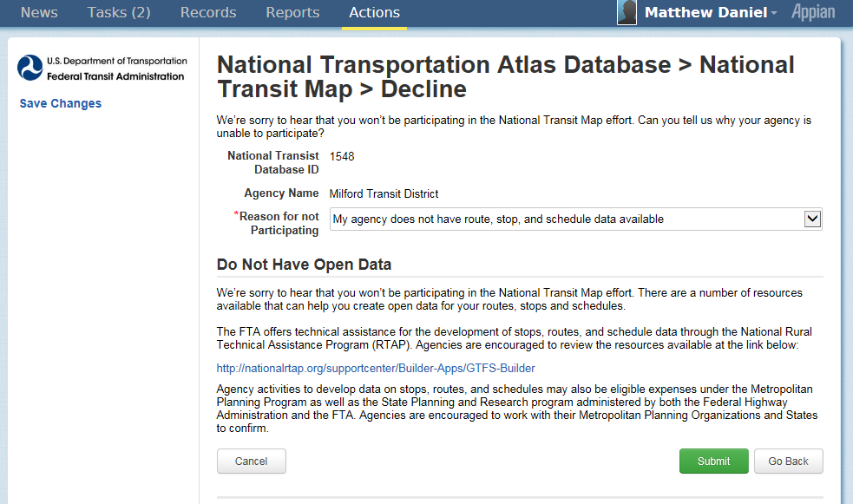Expand the Matthew Daniel user menu
The width and height of the screenshot is (853, 504).
[x=711, y=12]
